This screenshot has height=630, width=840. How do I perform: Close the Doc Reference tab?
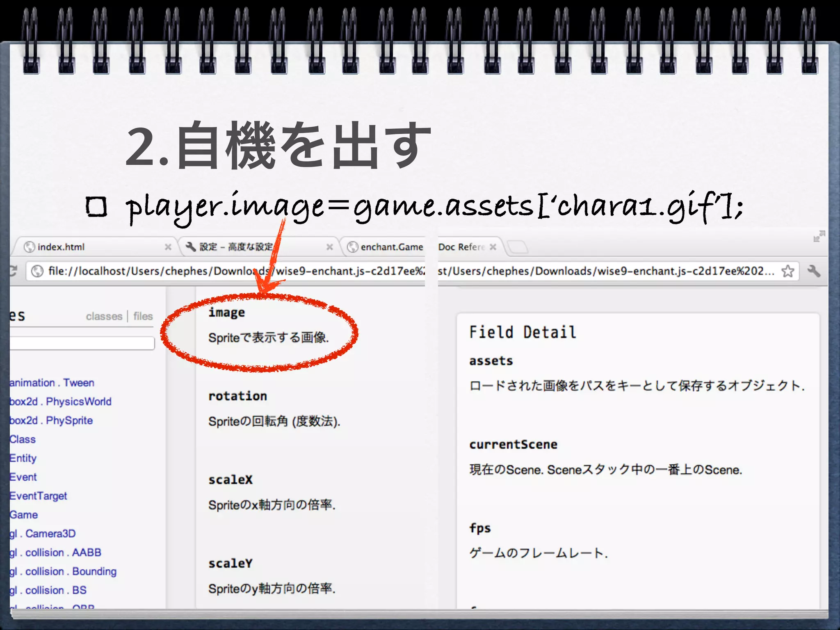click(493, 247)
